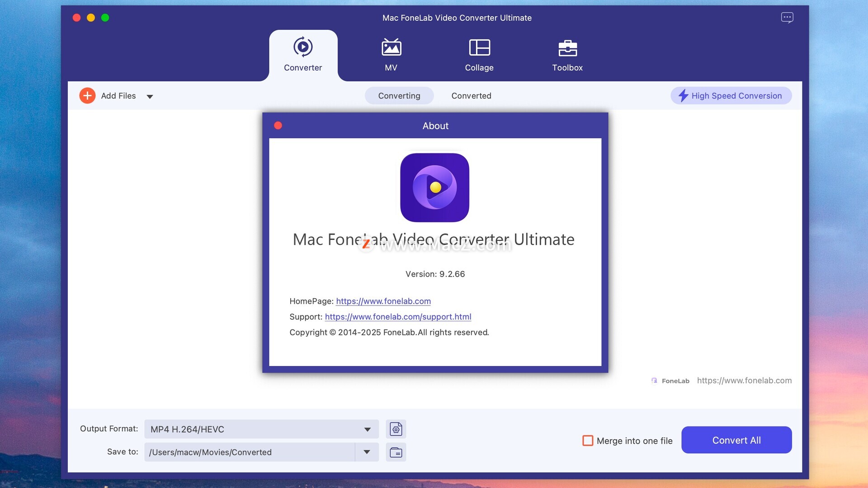Open the support.html link
Image resolution: width=868 pixels, height=488 pixels.
click(398, 317)
